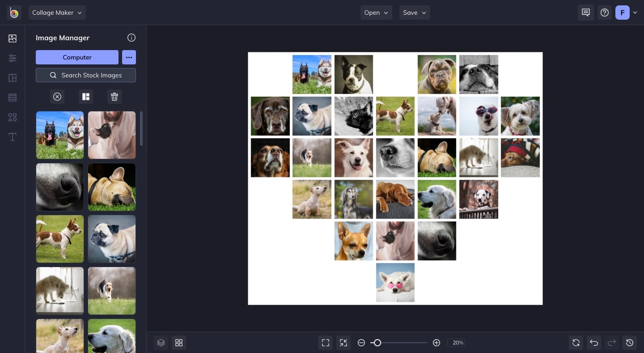Open the Layouts panel in sidebar
644x353 pixels.
[13, 78]
